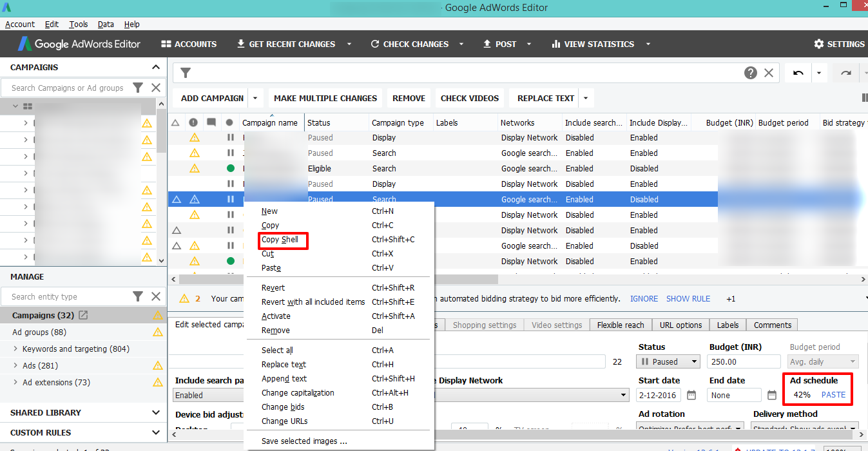Image resolution: width=868 pixels, height=451 pixels.
Task: Click Make Multiple Changes
Action: 325,98
